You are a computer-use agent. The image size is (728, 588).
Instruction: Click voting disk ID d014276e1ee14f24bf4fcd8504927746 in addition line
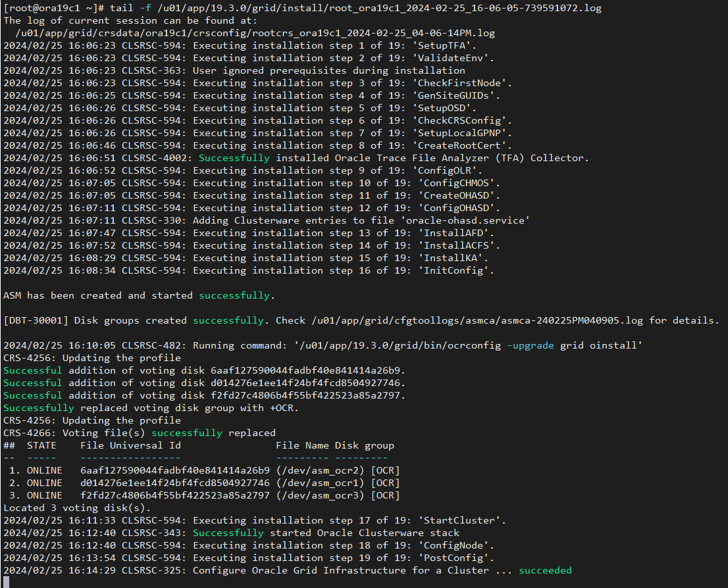point(305,384)
